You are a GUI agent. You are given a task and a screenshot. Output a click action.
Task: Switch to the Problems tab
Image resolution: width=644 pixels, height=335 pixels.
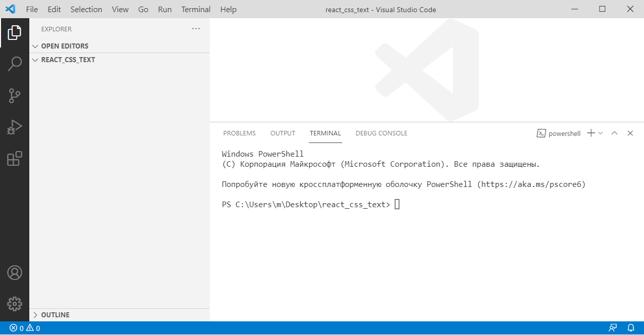239,133
